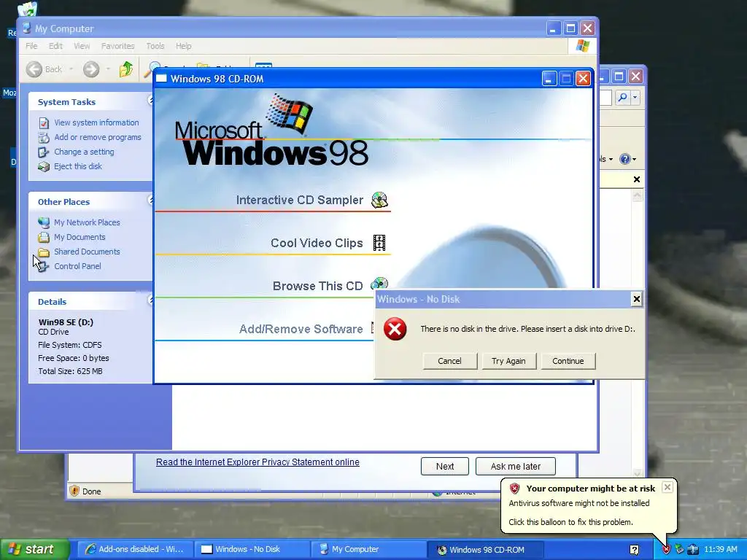Open Interactive CD Sampler option
Viewport: 747px width, 560px height.
[x=300, y=200]
